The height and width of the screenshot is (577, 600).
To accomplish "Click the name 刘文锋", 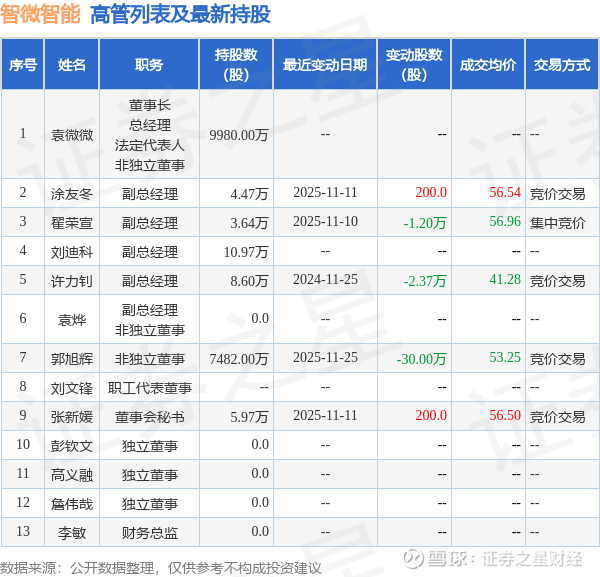I will 72,388.
